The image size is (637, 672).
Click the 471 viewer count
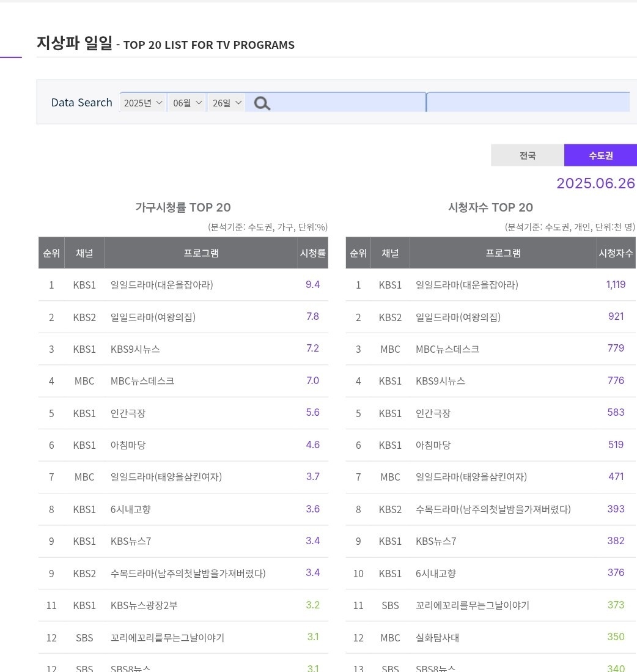point(616,476)
